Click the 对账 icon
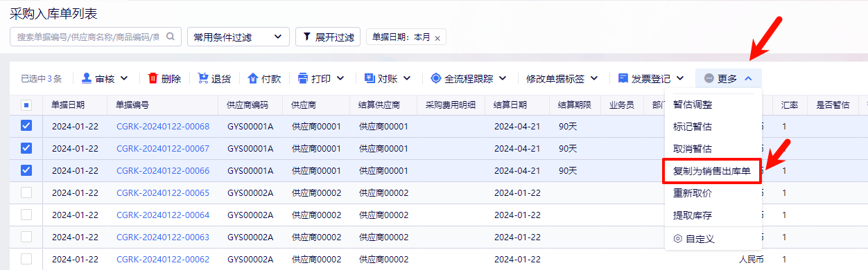 point(369,78)
